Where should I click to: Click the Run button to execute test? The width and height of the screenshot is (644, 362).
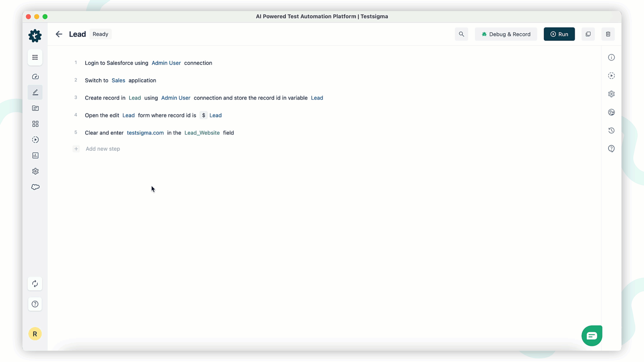point(558,34)
